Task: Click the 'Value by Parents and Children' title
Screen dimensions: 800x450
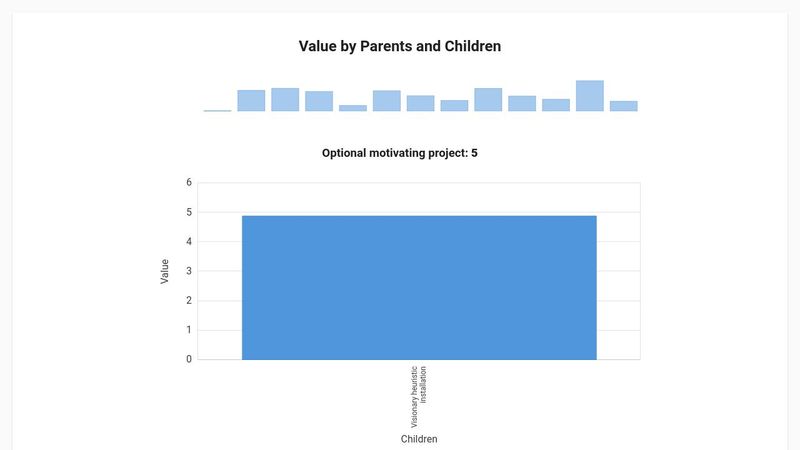Action: [x=400, y=46]
